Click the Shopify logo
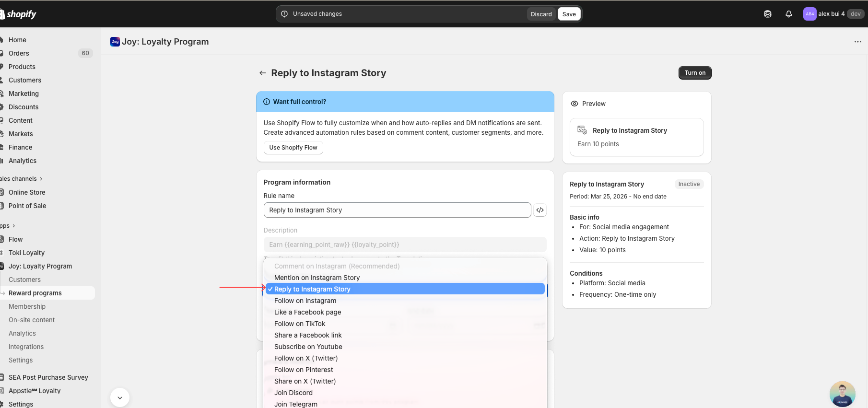868x408 pixels. click(19, 14)
